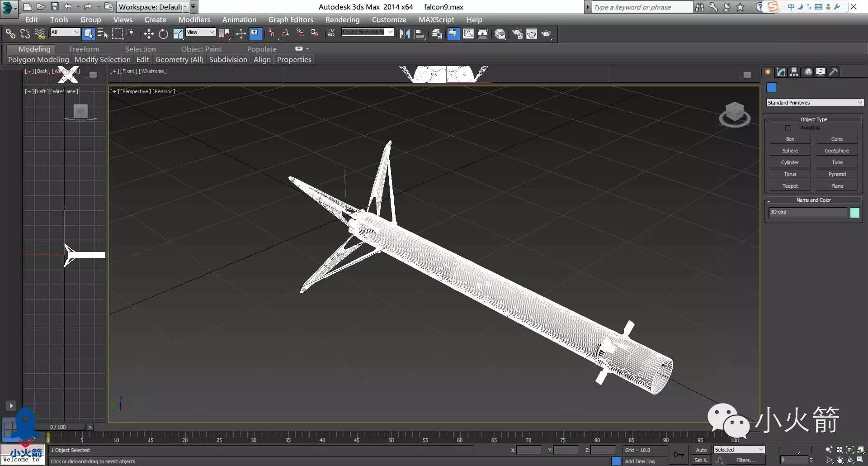868x466 pixels.
Task: Click the Key Filters... button
Action: [x=745, y=460]
